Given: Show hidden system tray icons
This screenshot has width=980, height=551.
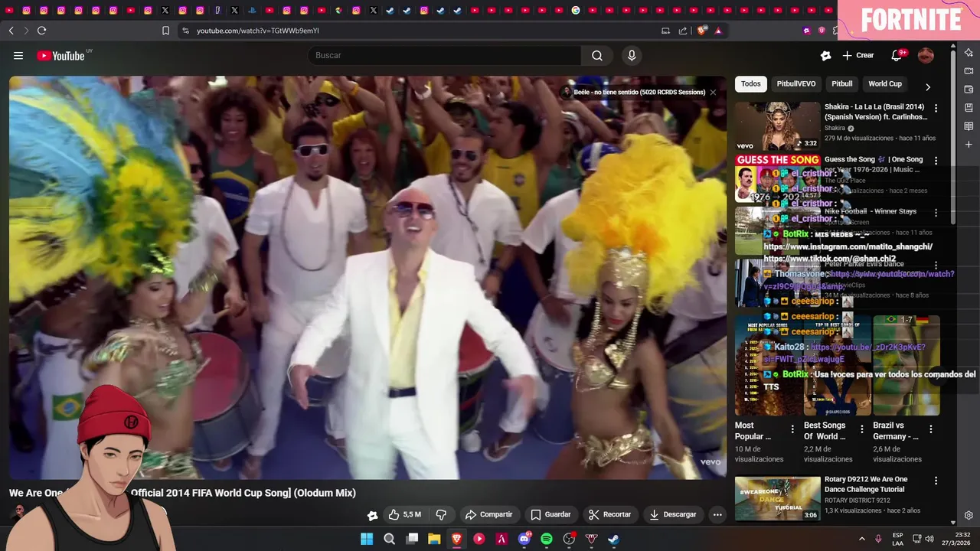Looking at the screenshot, I should click(x=861, y=539).
